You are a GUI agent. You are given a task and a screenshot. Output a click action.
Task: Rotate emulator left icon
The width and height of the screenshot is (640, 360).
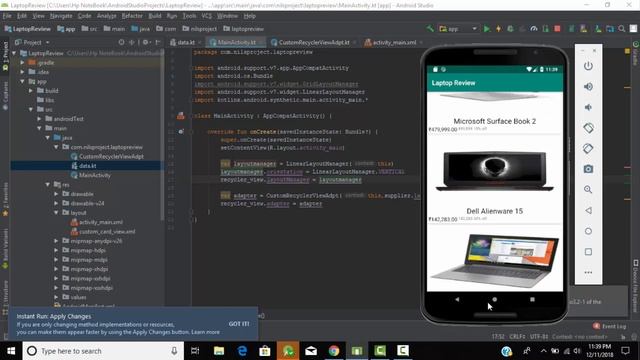588,128
